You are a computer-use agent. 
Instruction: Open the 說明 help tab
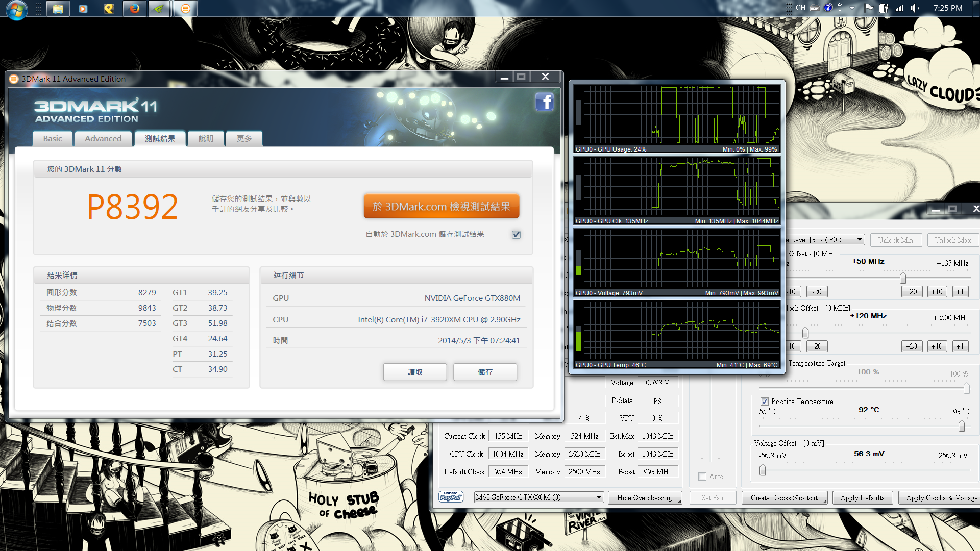(206, 139)
